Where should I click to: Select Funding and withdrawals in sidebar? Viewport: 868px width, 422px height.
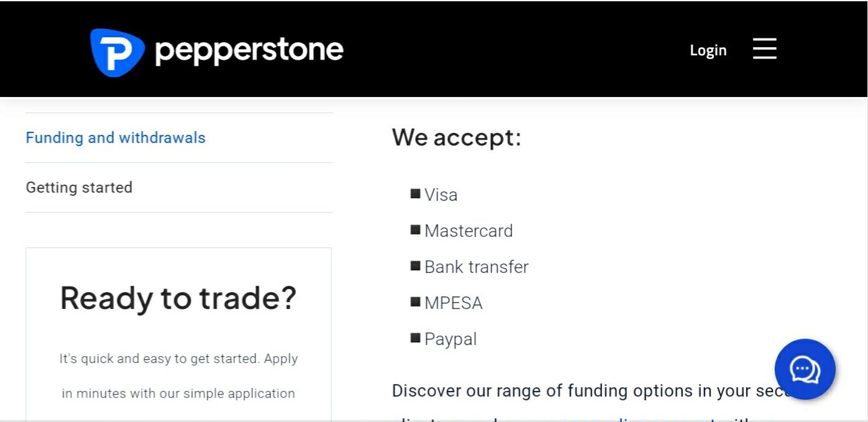(x=116, y=137)
